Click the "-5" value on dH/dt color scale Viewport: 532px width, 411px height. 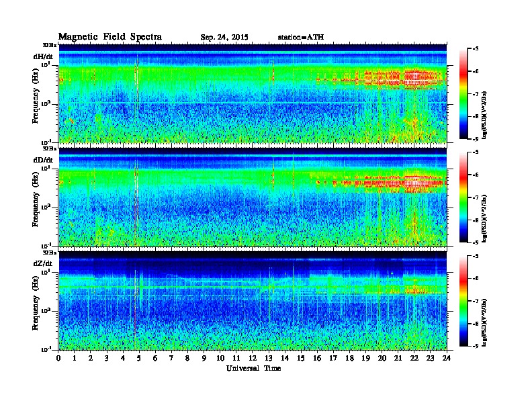pos(476,48)
